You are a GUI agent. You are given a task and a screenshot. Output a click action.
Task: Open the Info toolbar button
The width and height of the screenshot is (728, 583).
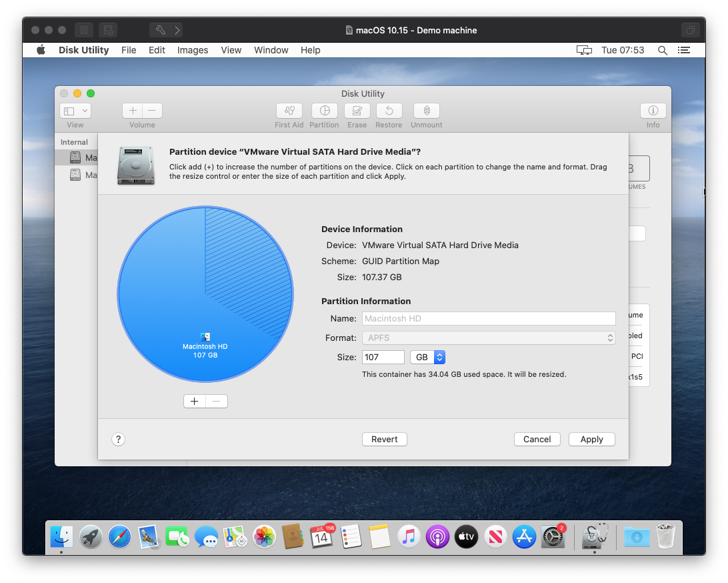[x=653, y=111]
